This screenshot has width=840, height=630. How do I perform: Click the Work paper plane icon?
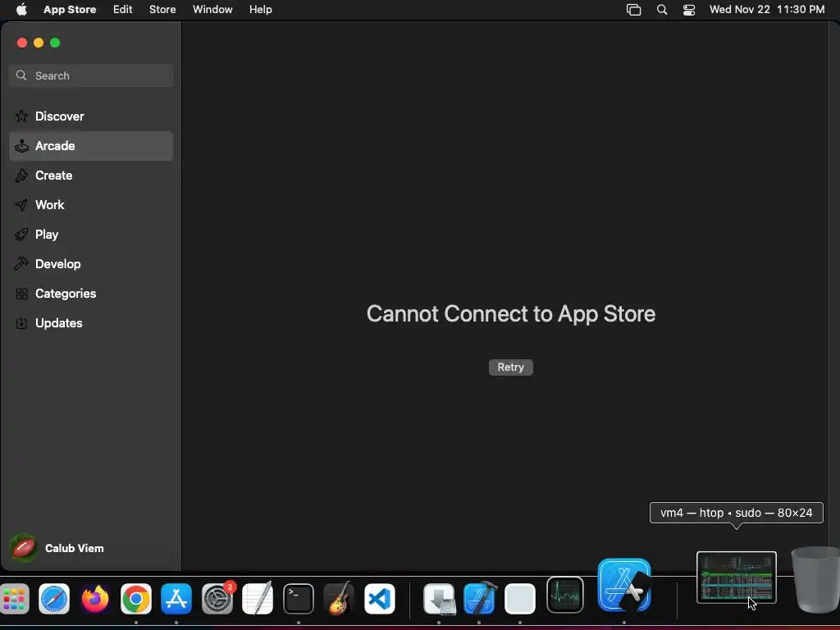point(21,204)
